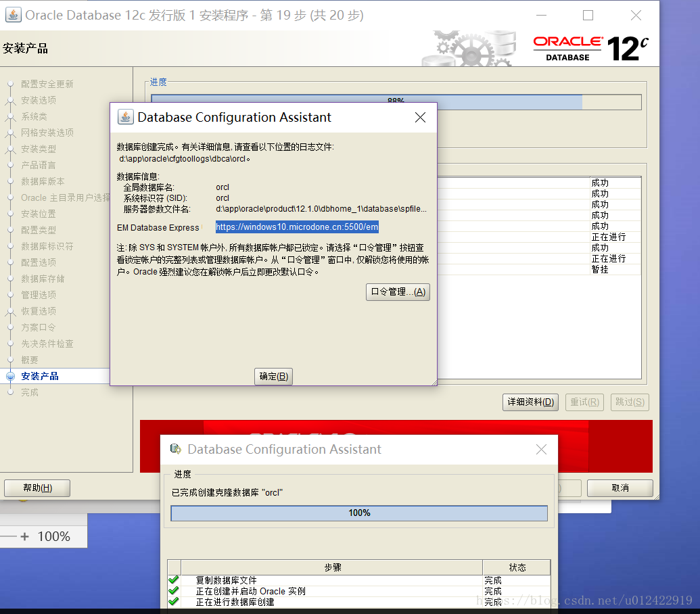Viewport: 700px width, 614px height.
Task: Click the 状态 column header
Action: [x=517, y=567]
